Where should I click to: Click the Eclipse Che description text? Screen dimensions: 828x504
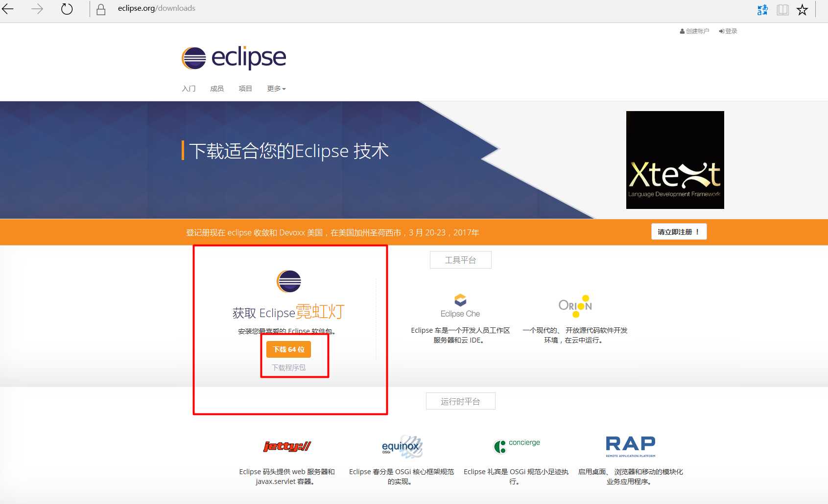[x=460, y=335]
